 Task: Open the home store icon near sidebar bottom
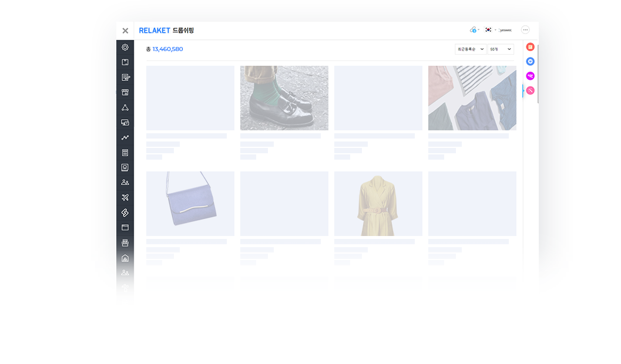pyautogui.click(x=125, y=257)
